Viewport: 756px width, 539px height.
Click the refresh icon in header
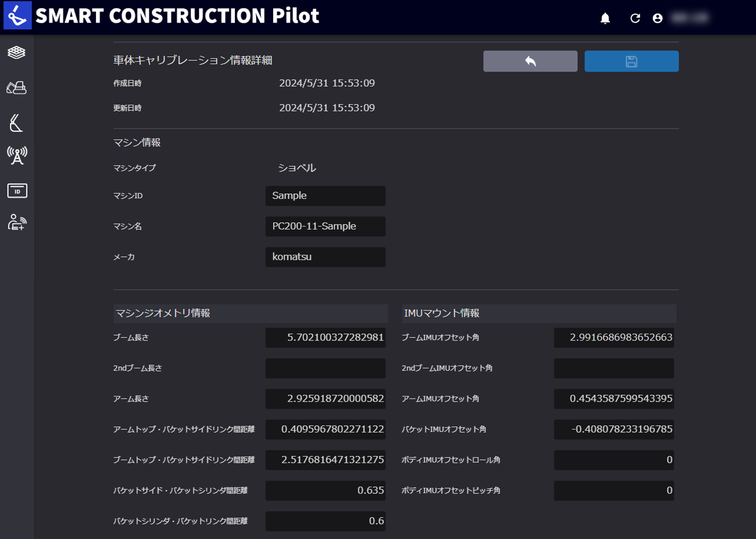635,18
